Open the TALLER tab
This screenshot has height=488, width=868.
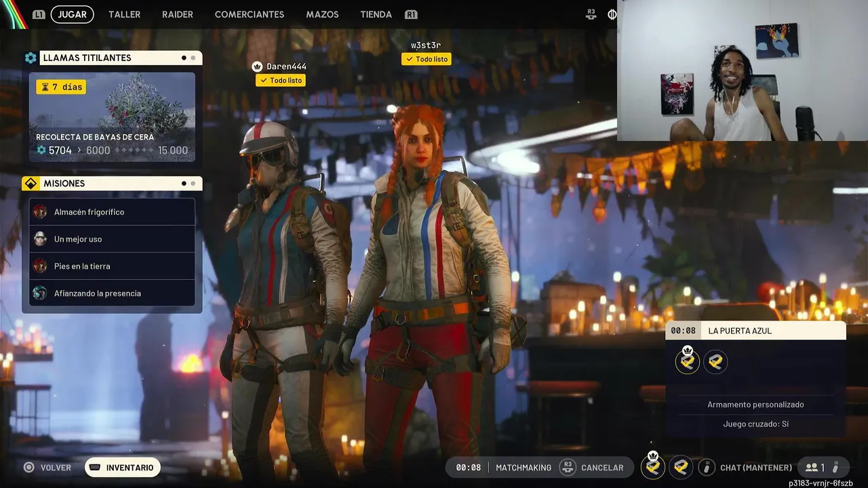[x=125, y=14]
